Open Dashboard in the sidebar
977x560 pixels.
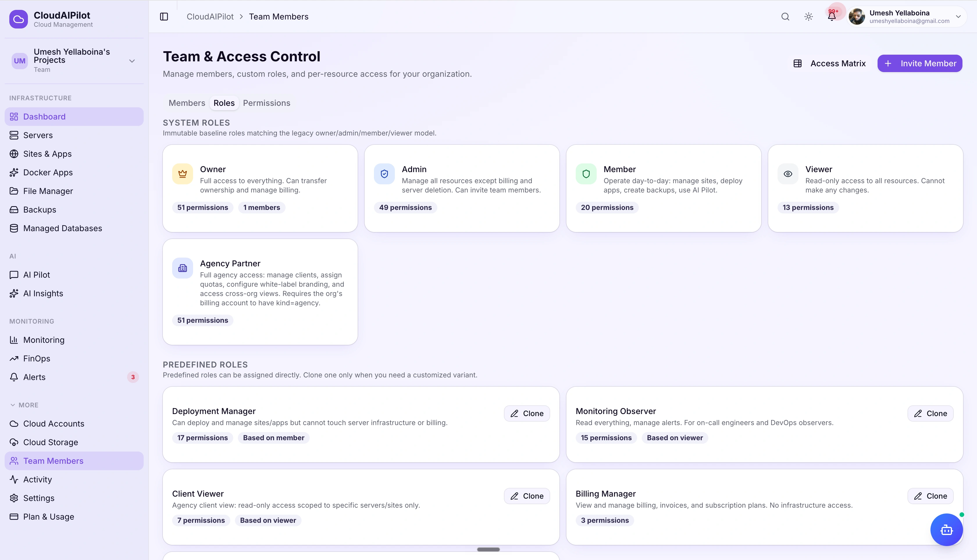(x=74, y=117)
